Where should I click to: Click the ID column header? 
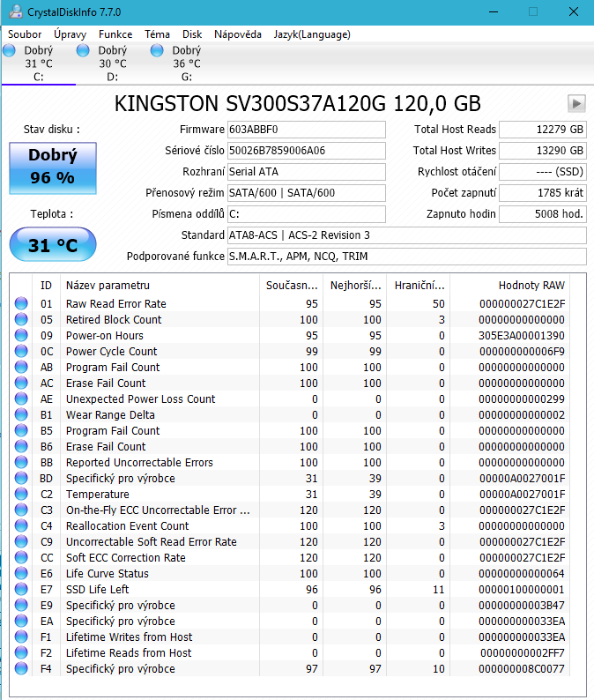pyautogui.click(x=46, y=286)
